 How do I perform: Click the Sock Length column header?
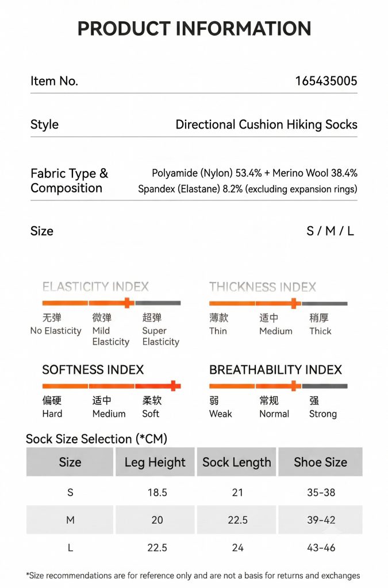click(236, 462)
